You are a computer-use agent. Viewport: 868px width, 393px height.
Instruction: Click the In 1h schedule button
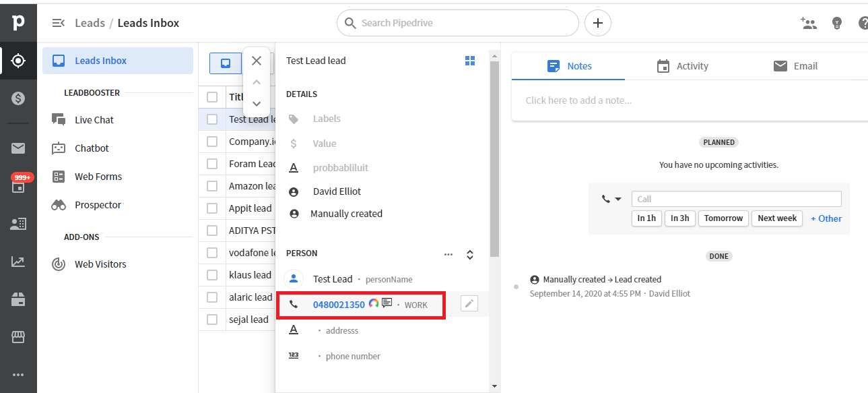click(x=646, y=218)
